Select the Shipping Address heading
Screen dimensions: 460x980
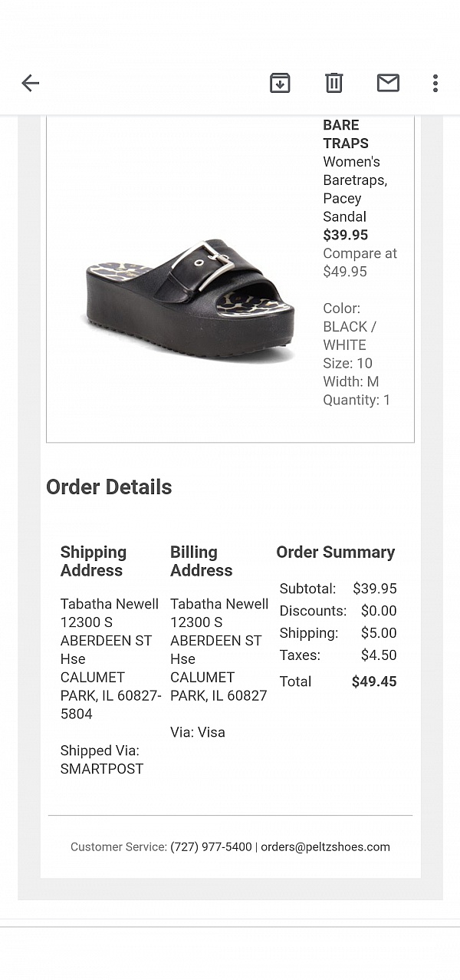(x=94, y=561)
